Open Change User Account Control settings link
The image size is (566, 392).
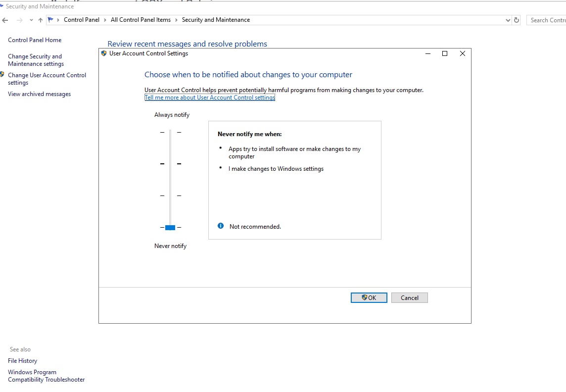tap(47, 79)
